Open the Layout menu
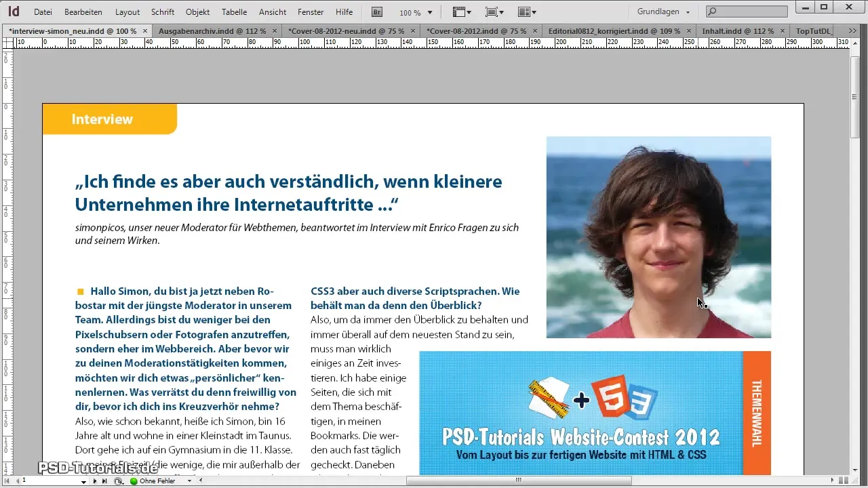The height and width of the screenshot is (488, 868). point(127,12)
